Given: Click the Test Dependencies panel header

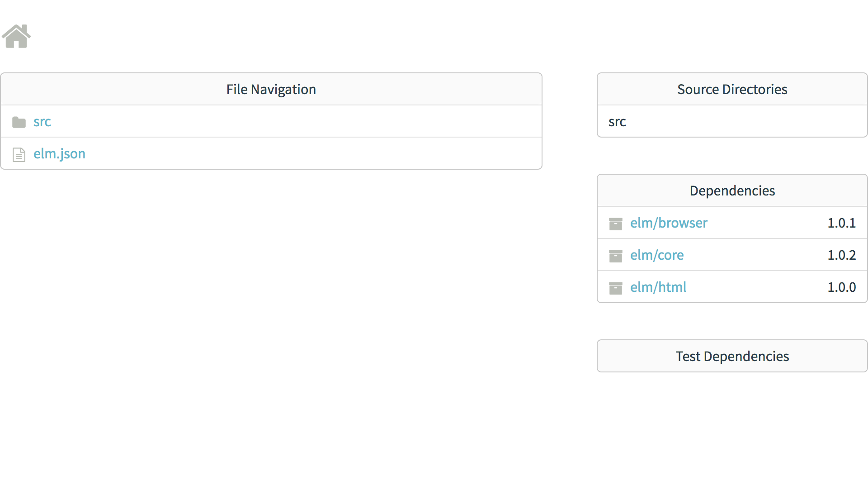Looking at the screenshot, I should [732, 357].
